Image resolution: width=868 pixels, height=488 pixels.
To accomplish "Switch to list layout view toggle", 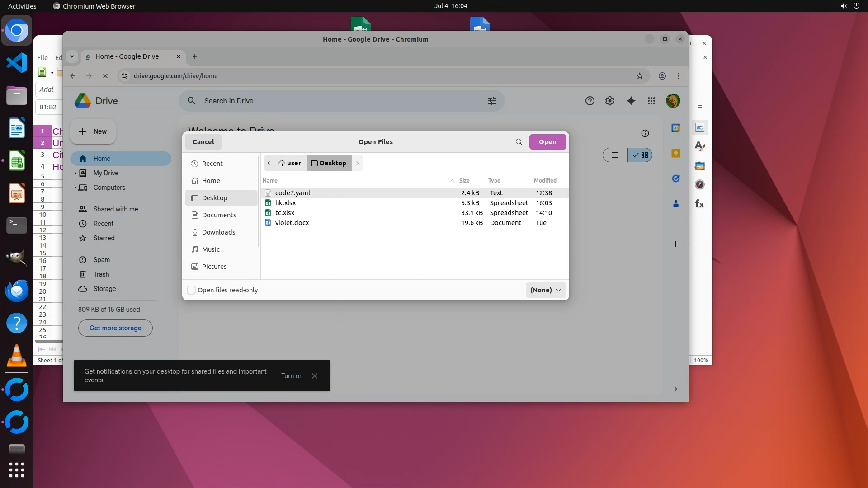I will tap(615, 155).
